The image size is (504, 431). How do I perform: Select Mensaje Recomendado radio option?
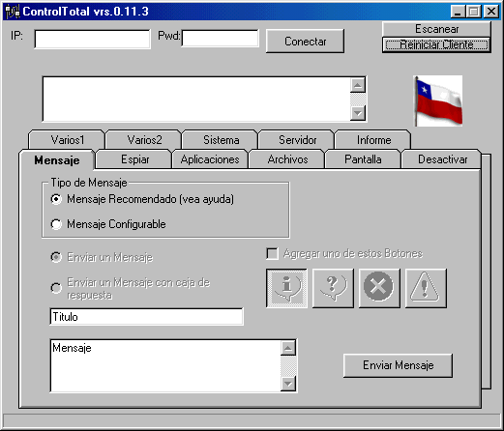56,199
